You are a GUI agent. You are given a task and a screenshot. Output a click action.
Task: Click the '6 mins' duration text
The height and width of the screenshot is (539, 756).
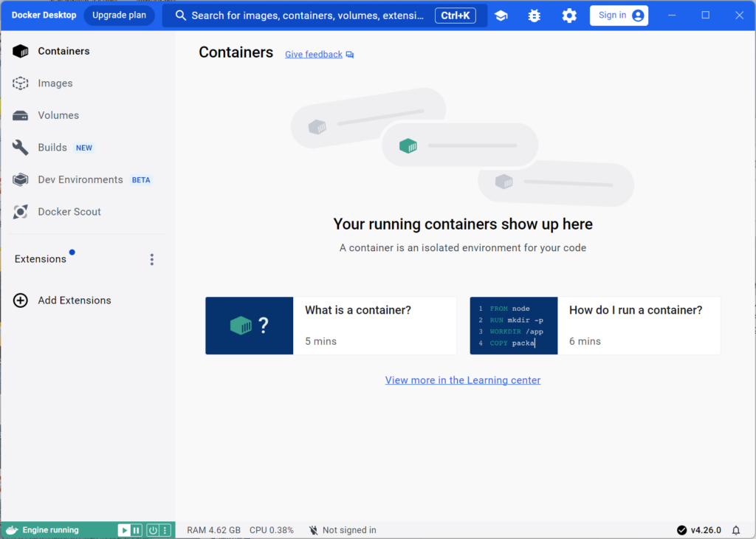pyautogui.click(x=585, y=341)
